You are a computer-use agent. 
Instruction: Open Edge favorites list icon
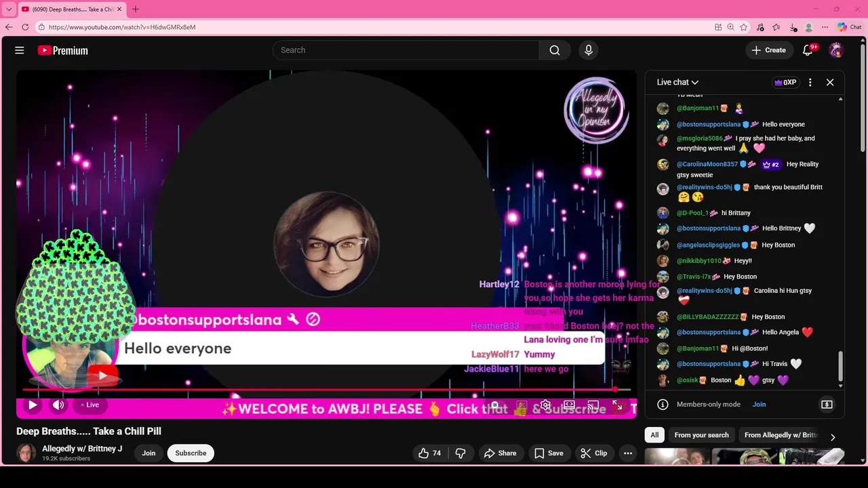pos(776,27)
